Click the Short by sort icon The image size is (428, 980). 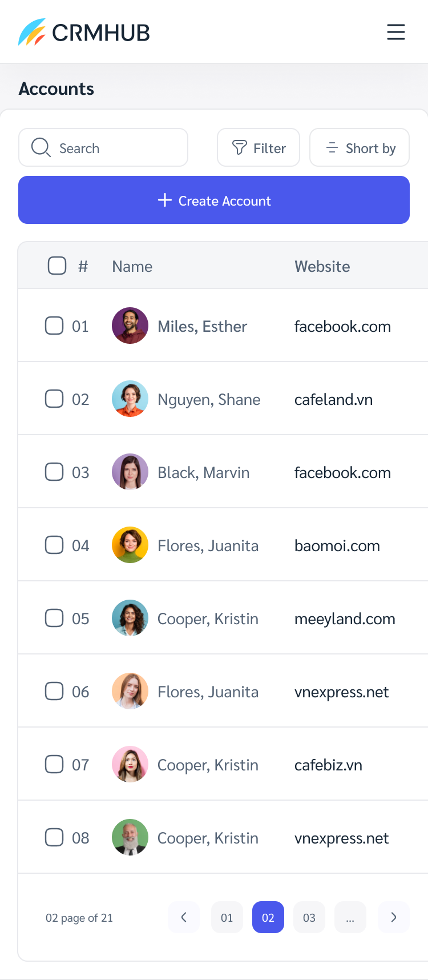332,147
